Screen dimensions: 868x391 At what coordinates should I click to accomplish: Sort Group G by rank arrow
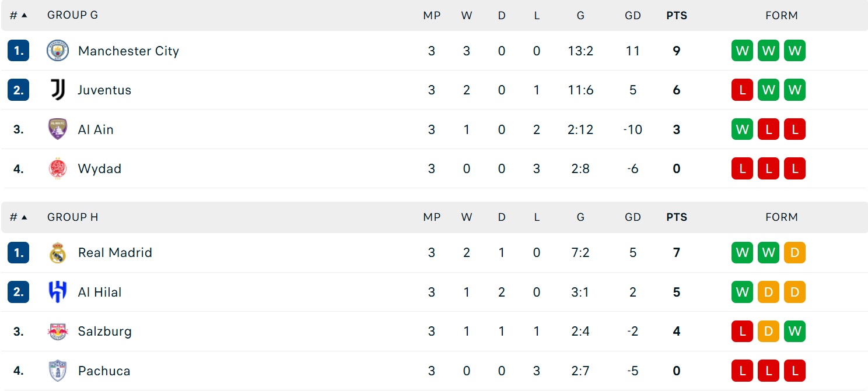(24, 15)
